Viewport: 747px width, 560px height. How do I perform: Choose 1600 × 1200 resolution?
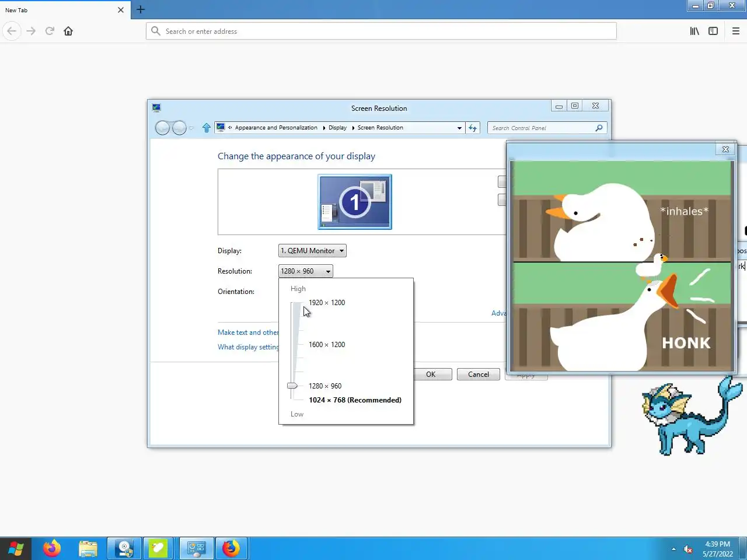pyautogui.click(x=327, y=345)
